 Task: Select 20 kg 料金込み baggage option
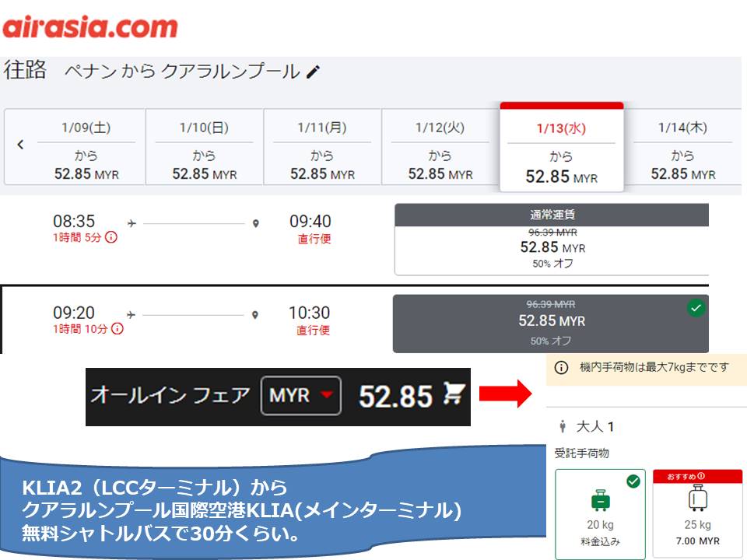pyautogui.click(x=600, y=513)
